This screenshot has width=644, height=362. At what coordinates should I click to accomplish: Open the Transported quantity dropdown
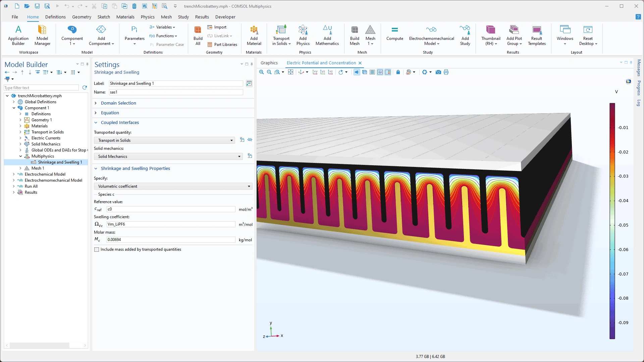coord(164,140)
